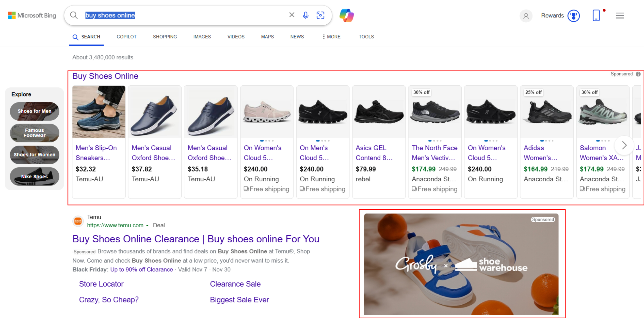Open Salomon Women's XA shoe image

(603, 112)
